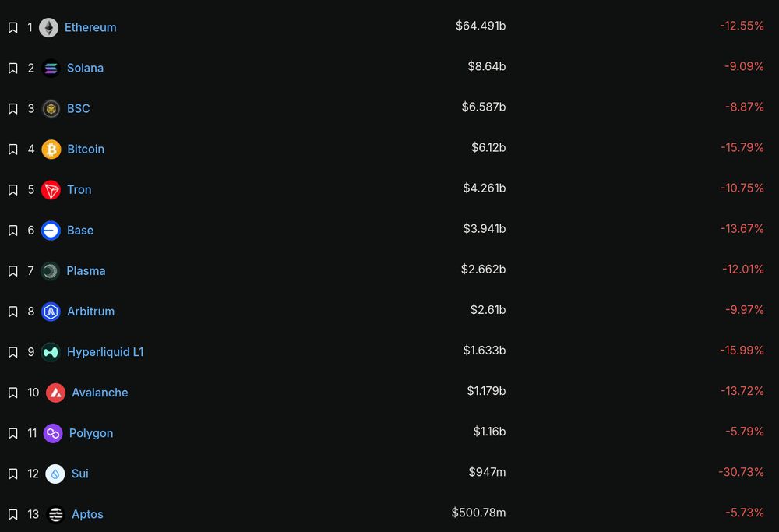The image size is (779, 532).
Task: Bookmark the Sui chain
Action: tap(12, 474)
